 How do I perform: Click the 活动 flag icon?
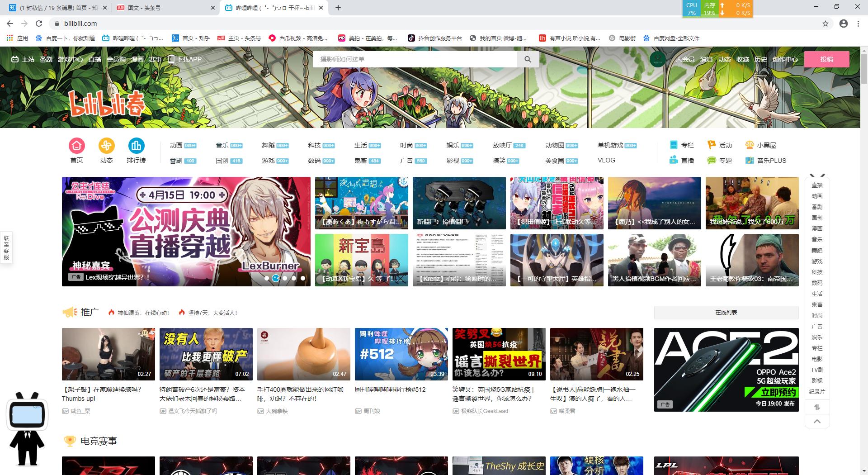(x=712, y=145)
